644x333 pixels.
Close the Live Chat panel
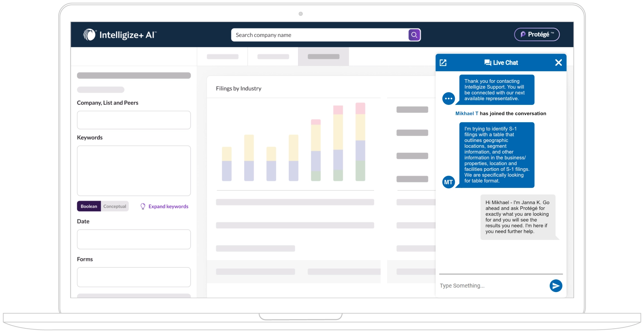pos(558,63)
